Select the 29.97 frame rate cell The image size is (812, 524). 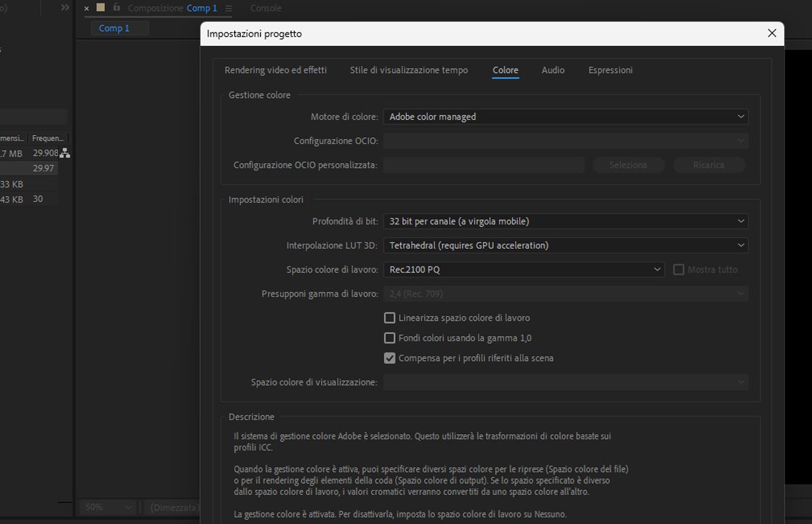43,168
